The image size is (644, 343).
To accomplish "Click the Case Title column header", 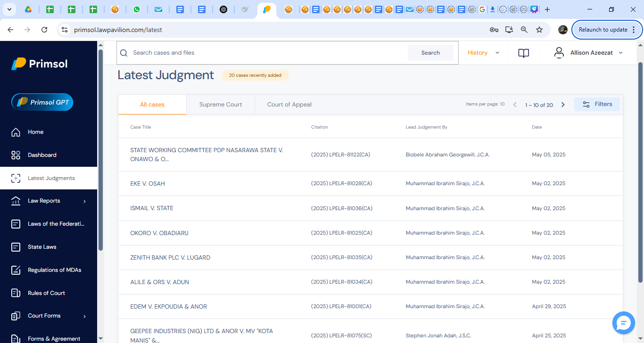I will click(140, 127).
